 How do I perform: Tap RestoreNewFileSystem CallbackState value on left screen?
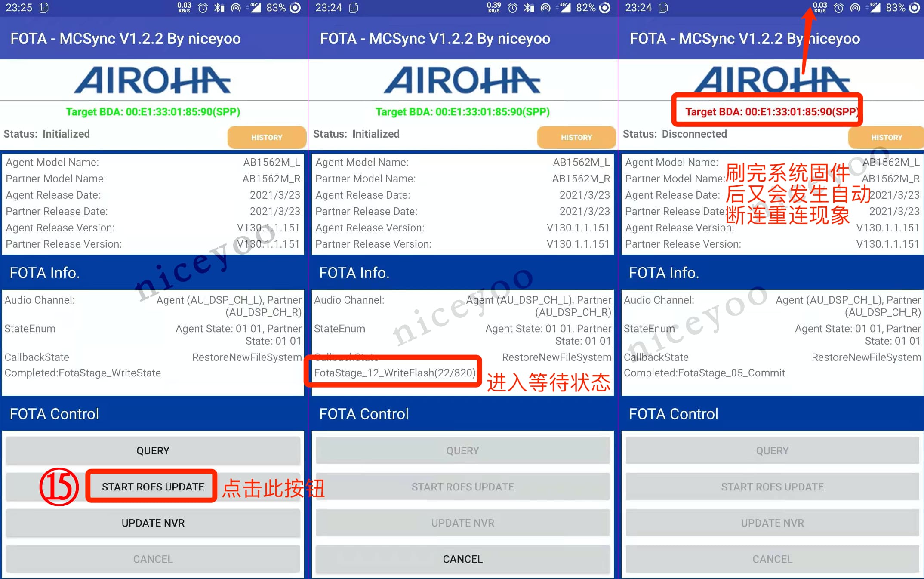(247, 357)
